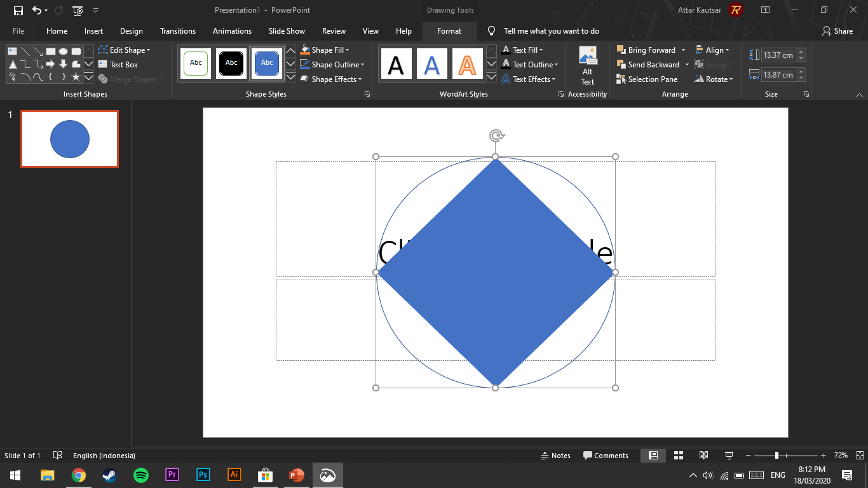Expand the Shape Styles gallery
The width and height of the screenshot is (868, 488).
point(290,77)
